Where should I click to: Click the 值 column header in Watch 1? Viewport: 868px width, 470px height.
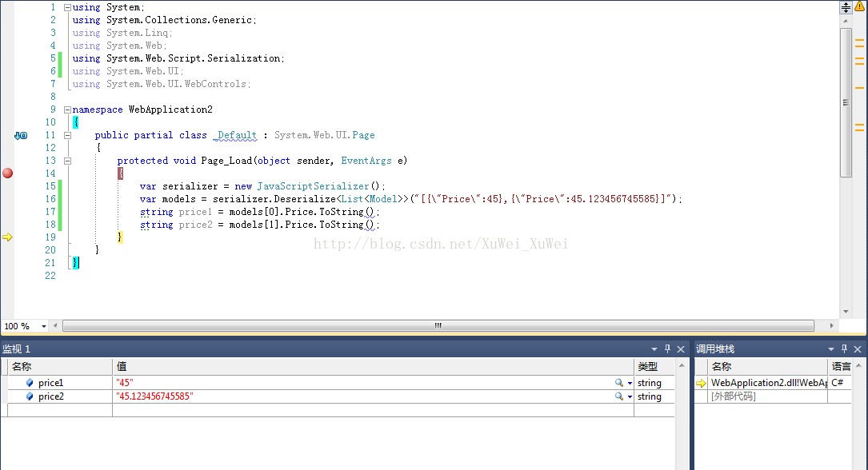373,367
